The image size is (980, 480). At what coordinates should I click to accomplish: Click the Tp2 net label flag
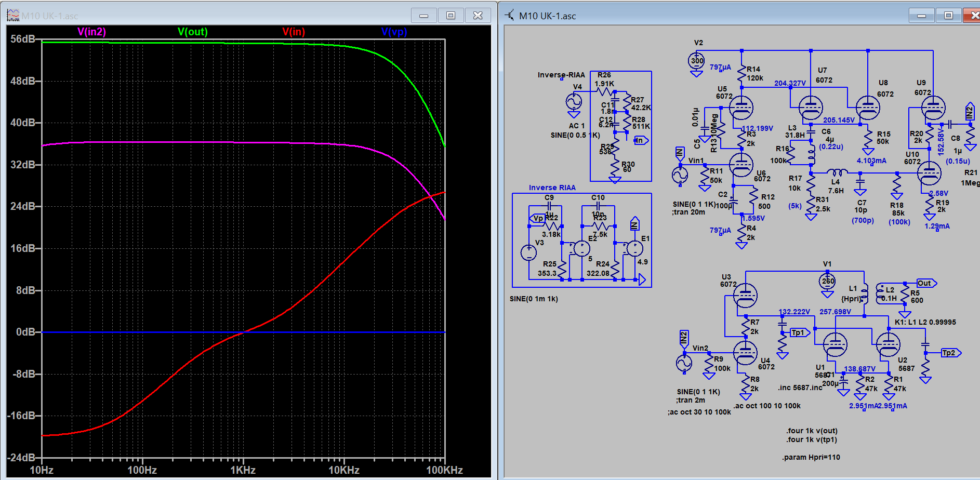click(x=951, y=353)
